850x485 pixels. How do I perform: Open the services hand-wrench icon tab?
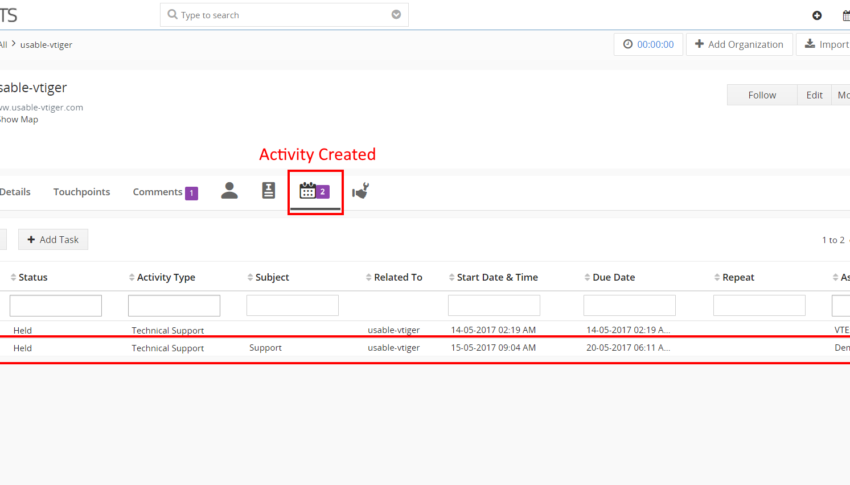coord(360,191)
